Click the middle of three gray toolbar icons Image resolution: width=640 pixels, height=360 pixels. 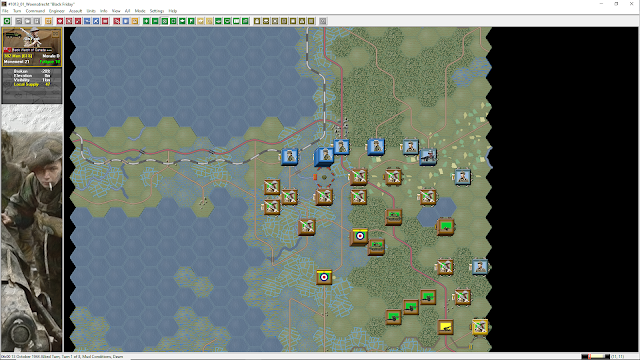pyautogui.click(x=28, y=21)
